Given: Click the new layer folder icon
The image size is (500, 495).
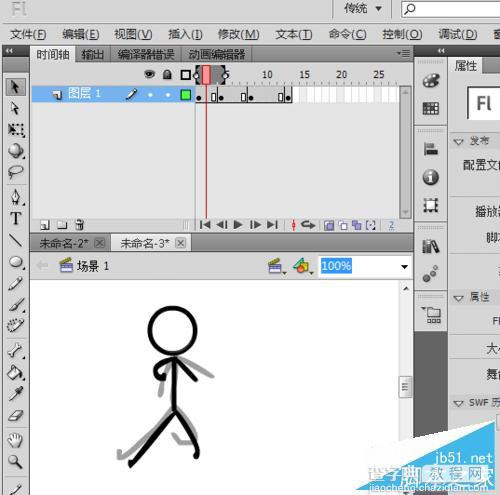Looking at the screenshot, I should click(x=62, y=225).
